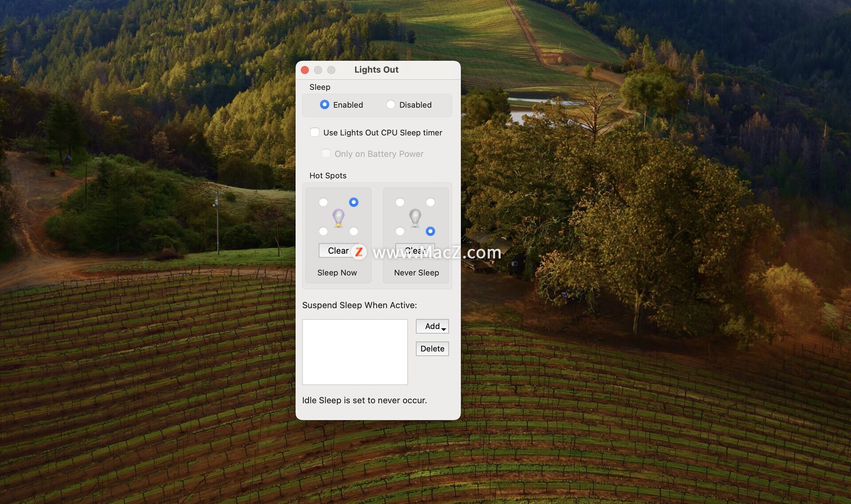Screen dimensions: 851x504
Task: Click the Suspend Sleep When Active list box
Action: [x=355, y=352]
